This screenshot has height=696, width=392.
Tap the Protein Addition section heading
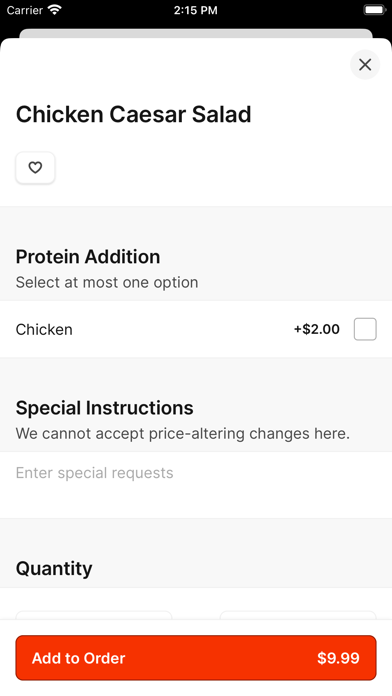click(x=88, y=257)
